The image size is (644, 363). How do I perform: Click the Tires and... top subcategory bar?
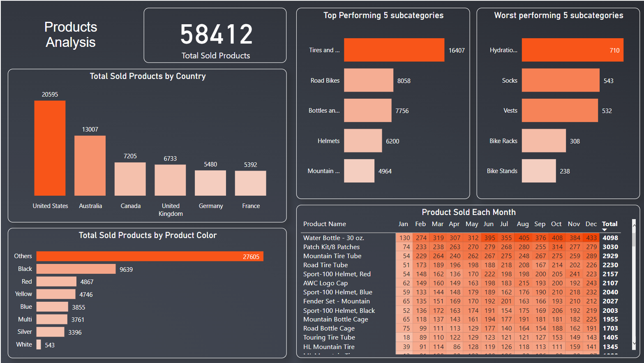tap(394, 50)
